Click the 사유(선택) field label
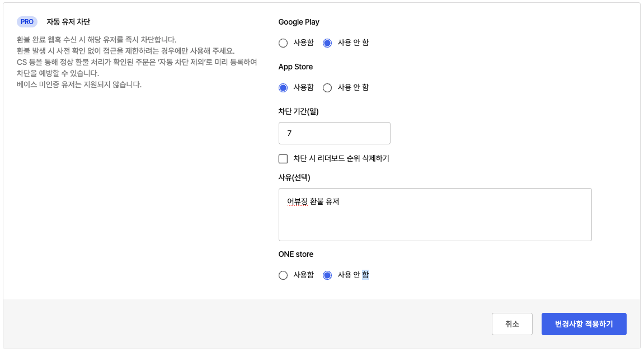Screen dimensions: 644x352 coord(293,177)
